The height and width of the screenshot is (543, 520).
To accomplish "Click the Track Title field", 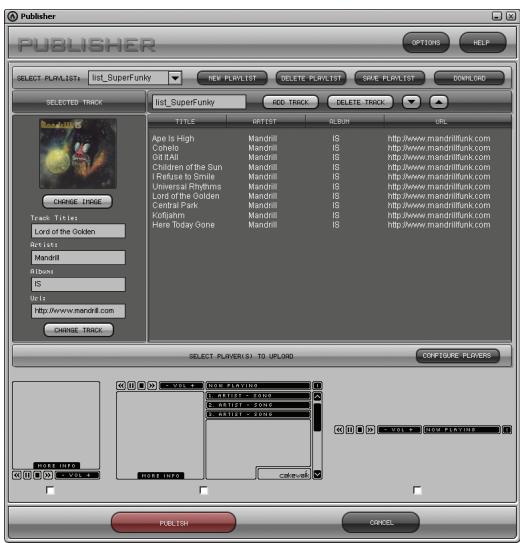I will coord(78,231).
